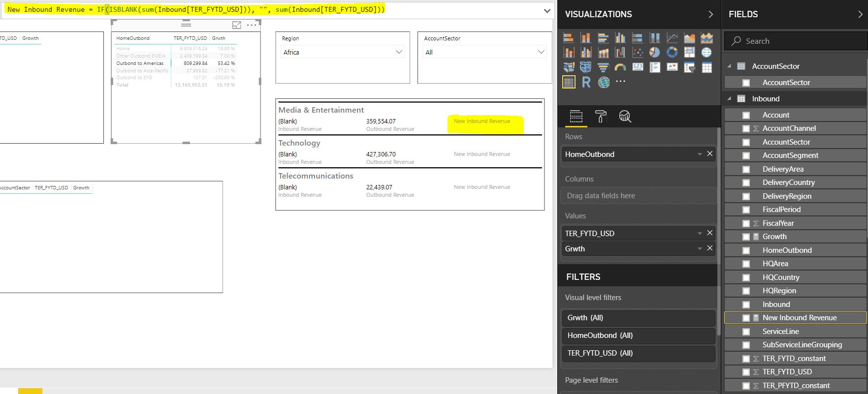
Task: Remove HomeOutbond from Rows
Action: click(x=709, y=154)
